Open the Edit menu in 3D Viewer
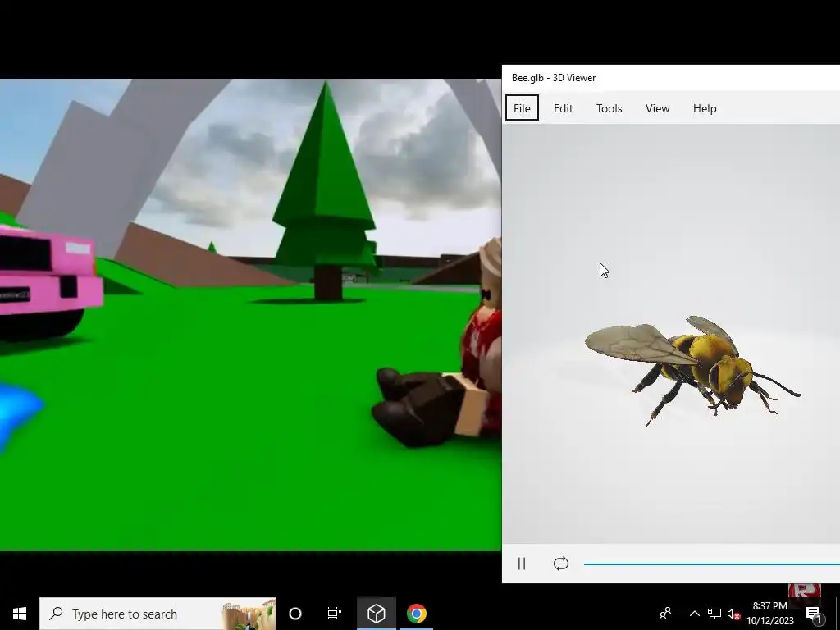Screen dimensions: 840x630 pos(563,108)
